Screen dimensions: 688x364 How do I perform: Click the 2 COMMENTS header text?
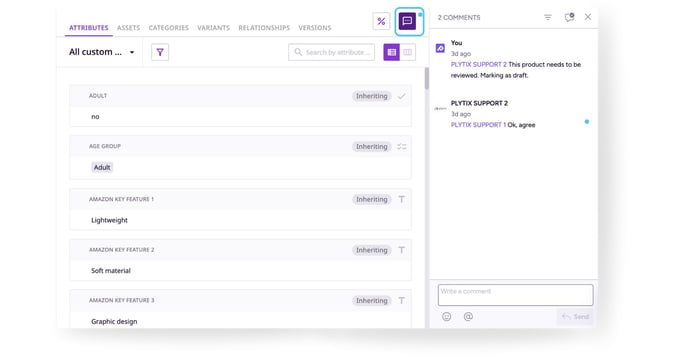pos(459,18)
